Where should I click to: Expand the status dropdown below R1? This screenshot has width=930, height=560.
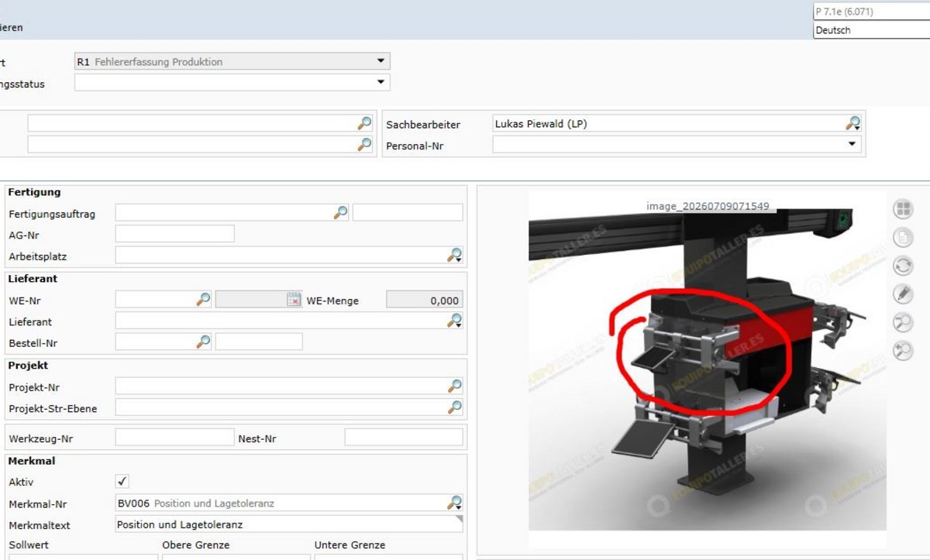click(381, 82)
